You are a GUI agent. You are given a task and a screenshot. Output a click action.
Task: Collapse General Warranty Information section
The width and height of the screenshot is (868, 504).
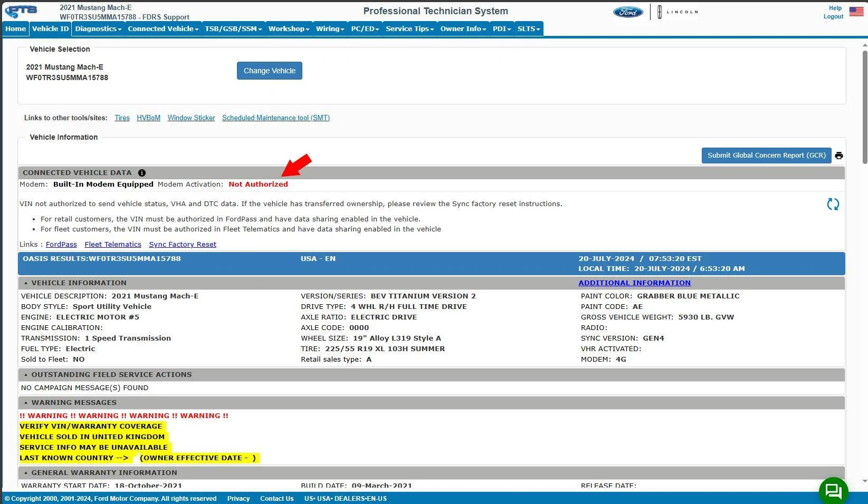tap(26, 473)
